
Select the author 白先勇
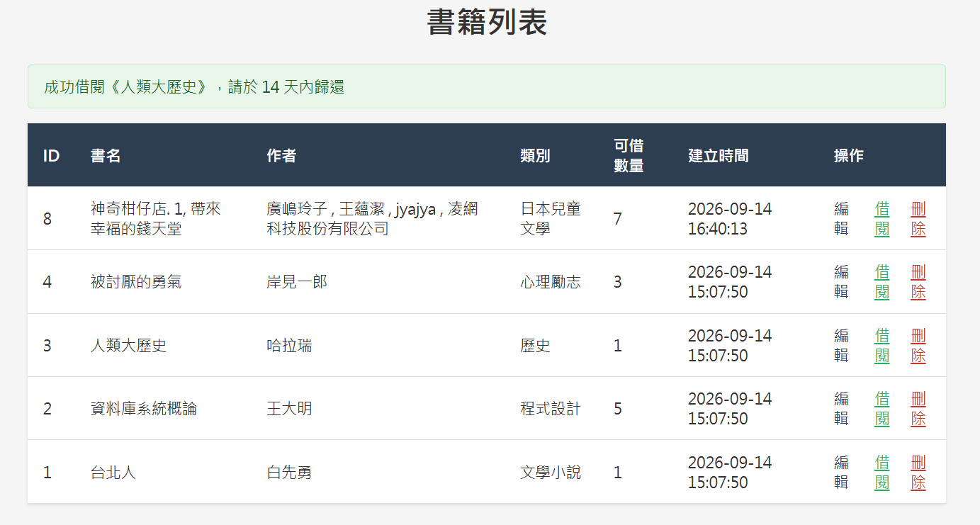click(289, 473)
